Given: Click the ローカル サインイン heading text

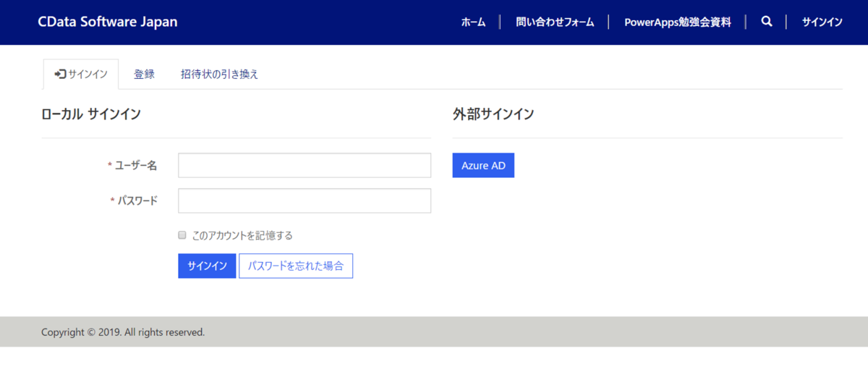Looking at the screenshot, I should pyautogui.click(x=91, y=114).
